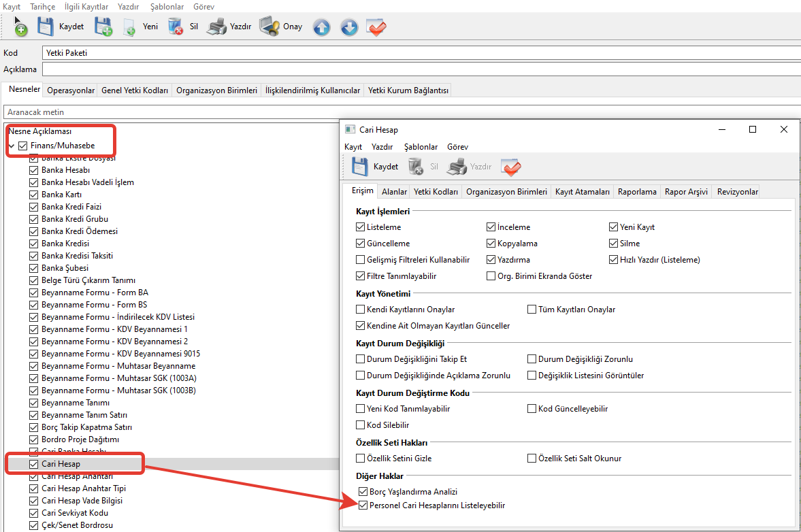This screenshot has height=532, width=801.
Task: Click the Sil delete icon in main toolbar
Action: tap(176, 27)
